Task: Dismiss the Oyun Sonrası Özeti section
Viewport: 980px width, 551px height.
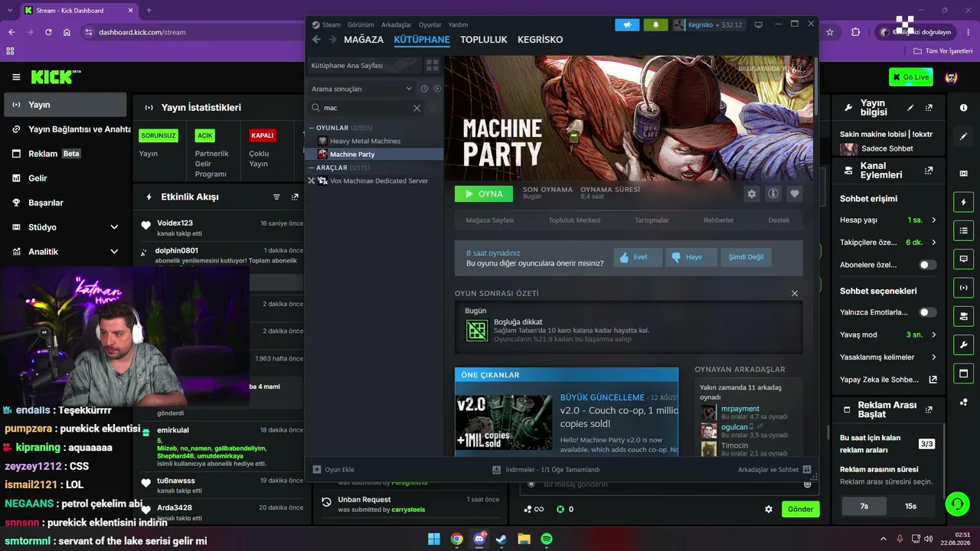Action: click(x=794, y=293)
